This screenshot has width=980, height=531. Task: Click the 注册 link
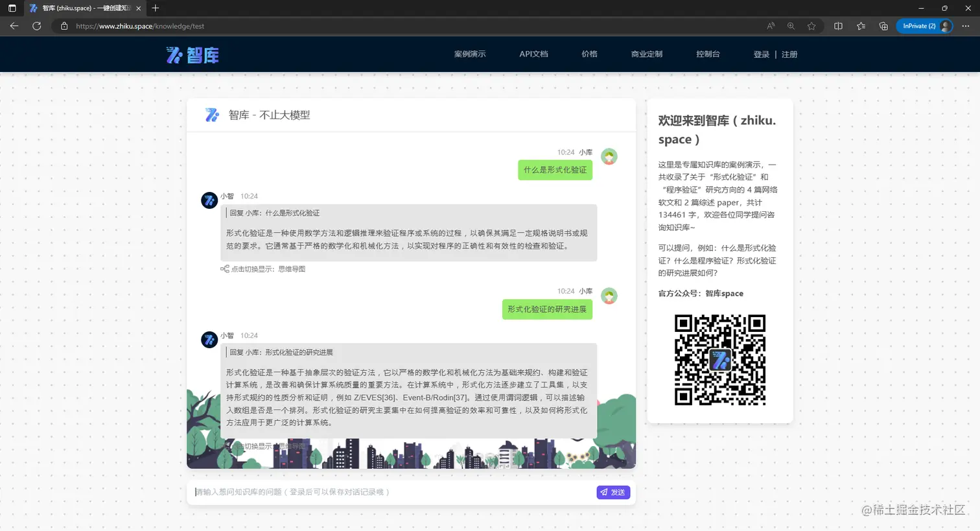tap(789, 55)
